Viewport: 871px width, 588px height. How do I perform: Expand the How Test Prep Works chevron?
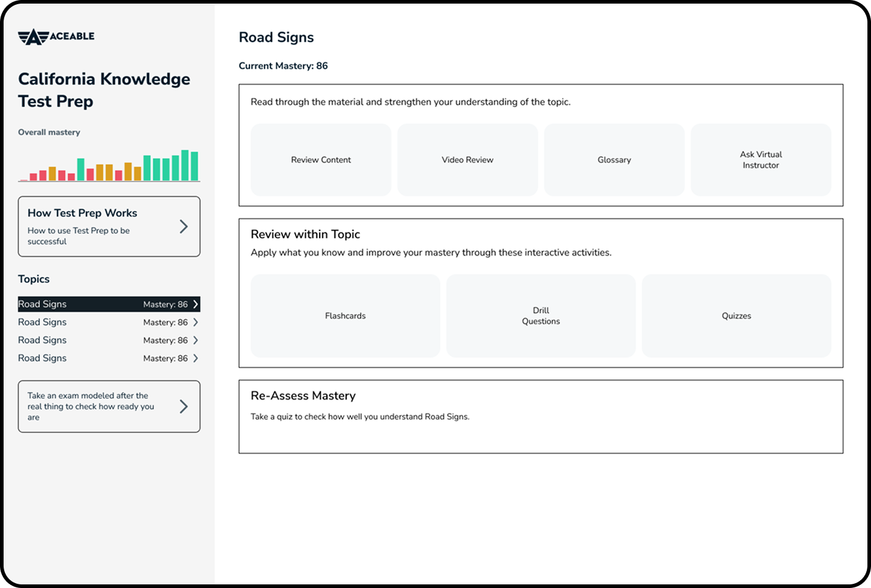(184, 226)
